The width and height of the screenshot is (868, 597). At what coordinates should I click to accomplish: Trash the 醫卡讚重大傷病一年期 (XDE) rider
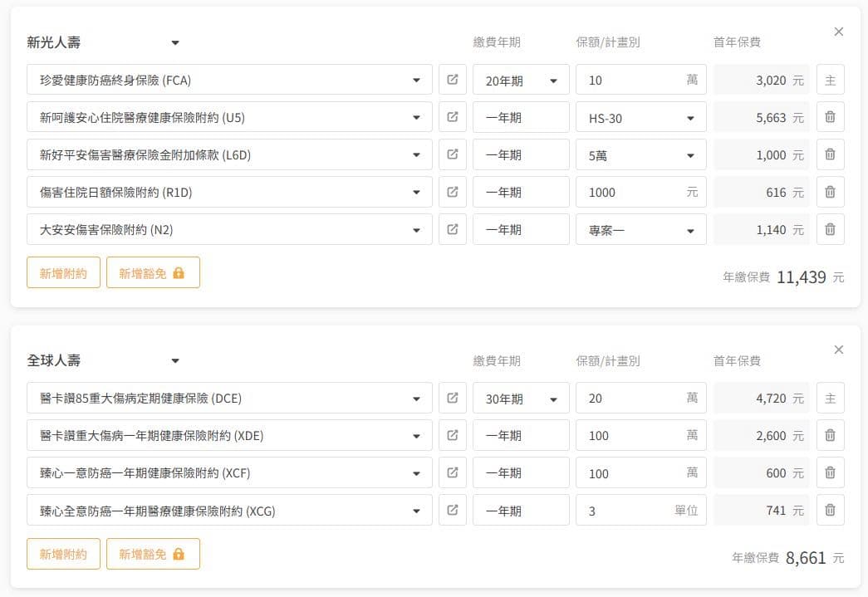[x=830, y=435]
